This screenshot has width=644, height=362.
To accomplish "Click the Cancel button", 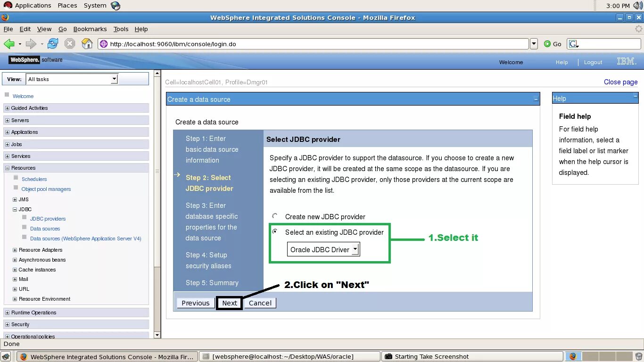I will pyautogui.click(x=260, y=303).
